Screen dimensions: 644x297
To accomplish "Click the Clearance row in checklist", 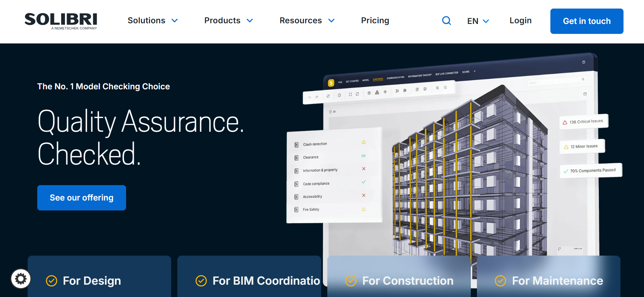I will pos(331,157).
